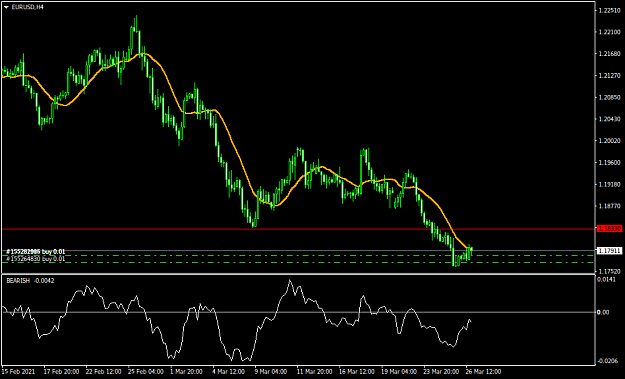Click the 19 Mar 04:00 time label

click(x=399, y=372)
